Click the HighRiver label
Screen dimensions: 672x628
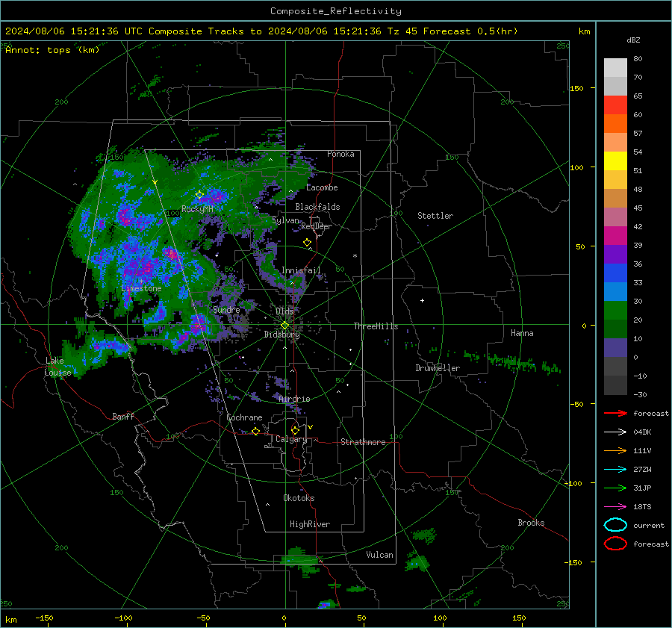coord(309,524)
